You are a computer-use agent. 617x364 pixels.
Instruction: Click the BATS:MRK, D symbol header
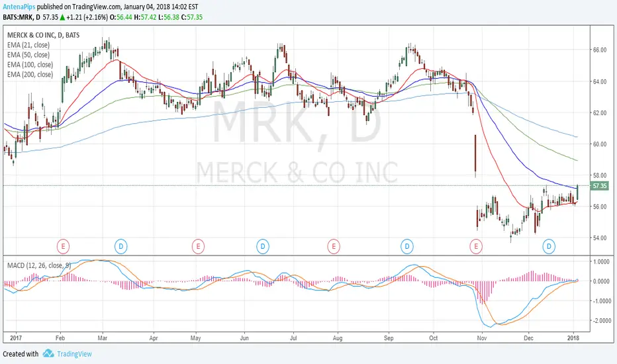pos(22,17)
